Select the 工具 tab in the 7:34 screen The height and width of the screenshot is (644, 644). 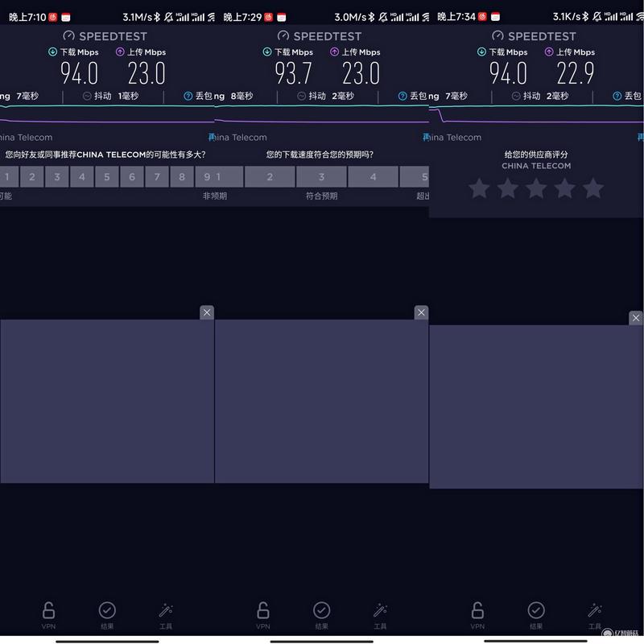coord(595,615)
